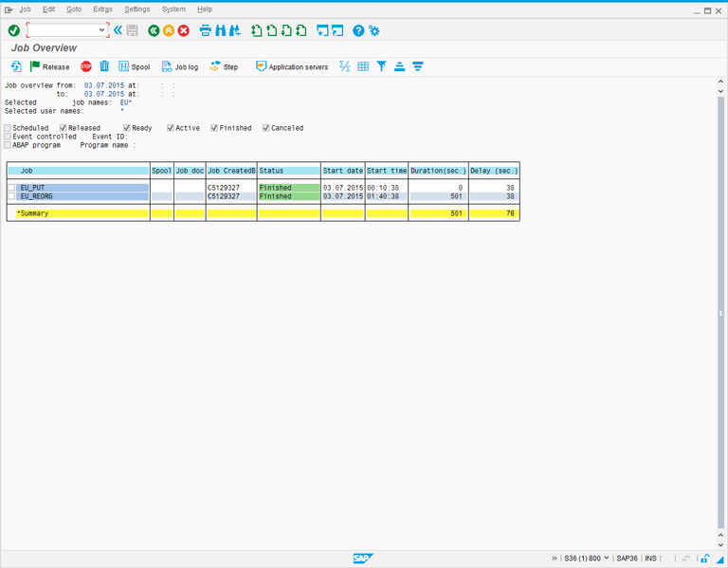Click the filter funnel icon
Image resolution: width=728 pixels, height=568 pixels.
(381, 66)
